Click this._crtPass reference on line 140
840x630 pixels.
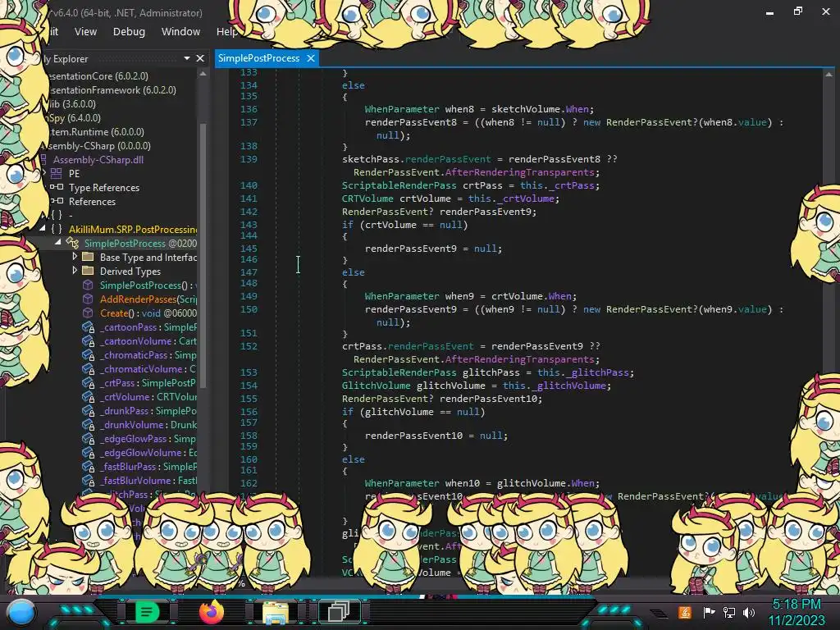(x=559, y=185)
